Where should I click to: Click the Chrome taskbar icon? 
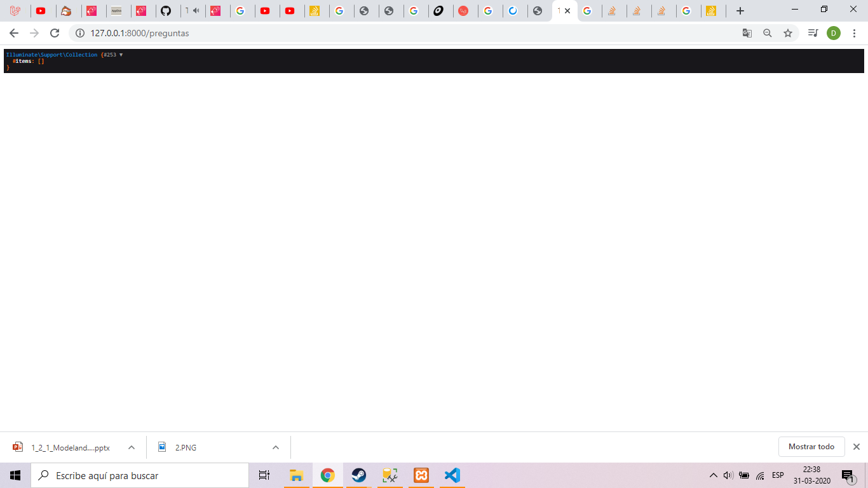(x=327, y=475)
